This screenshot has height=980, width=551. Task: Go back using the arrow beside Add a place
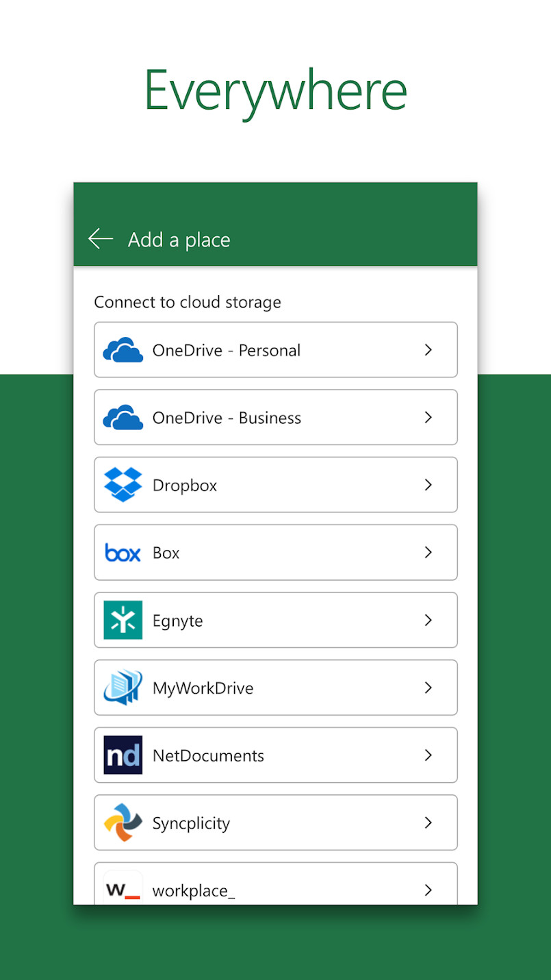[101, 239]
